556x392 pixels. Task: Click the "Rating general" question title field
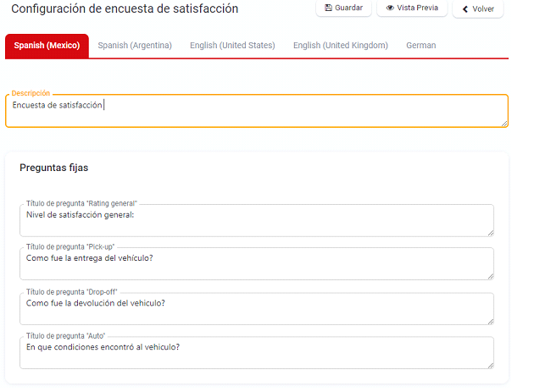(254, 220)
